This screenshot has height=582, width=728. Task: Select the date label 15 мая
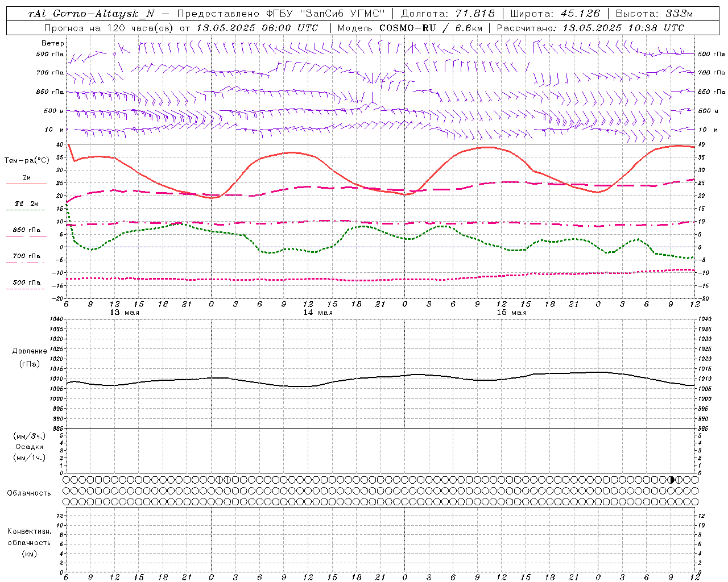511,313
